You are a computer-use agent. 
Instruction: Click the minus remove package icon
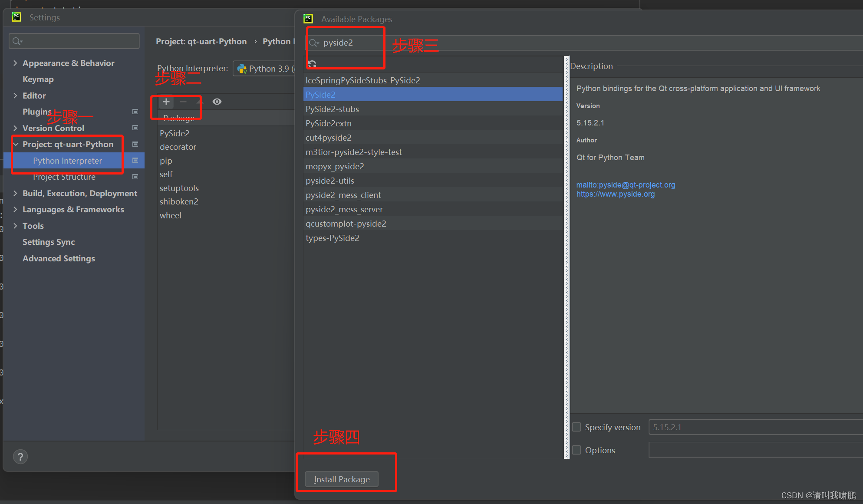[x=183, y=102]
